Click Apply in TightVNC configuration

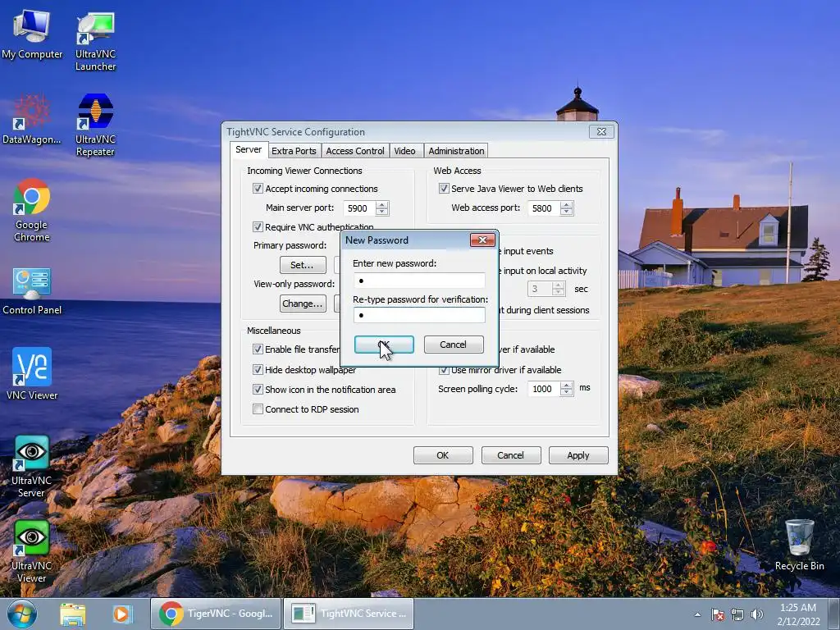pos(578,455)
